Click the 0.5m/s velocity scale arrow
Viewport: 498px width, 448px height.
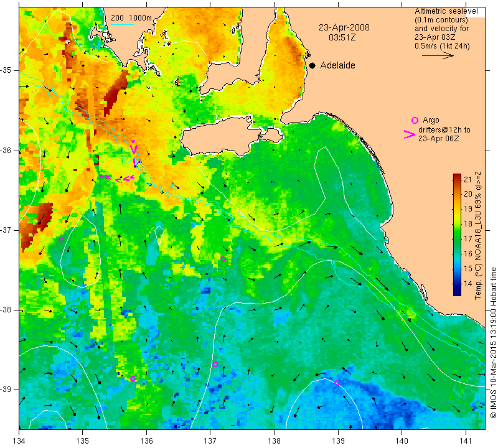438,55
